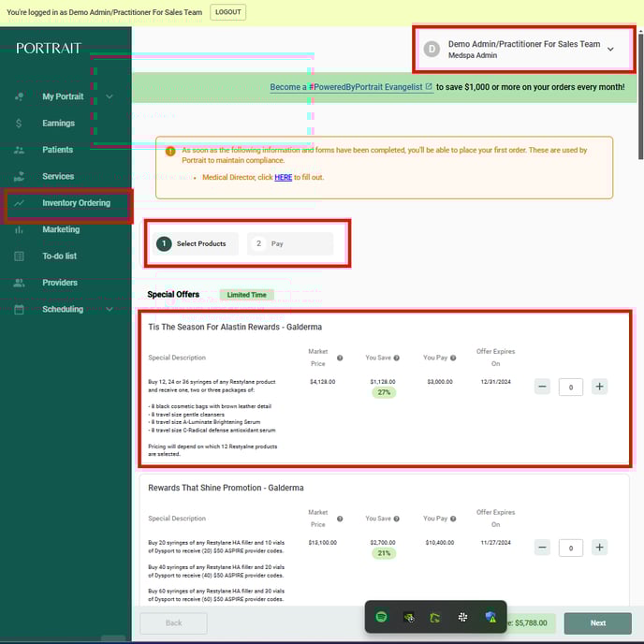This screenshot has width=644, height=644.
Task: Click the page vertical scrollbar
Action: 640,96
